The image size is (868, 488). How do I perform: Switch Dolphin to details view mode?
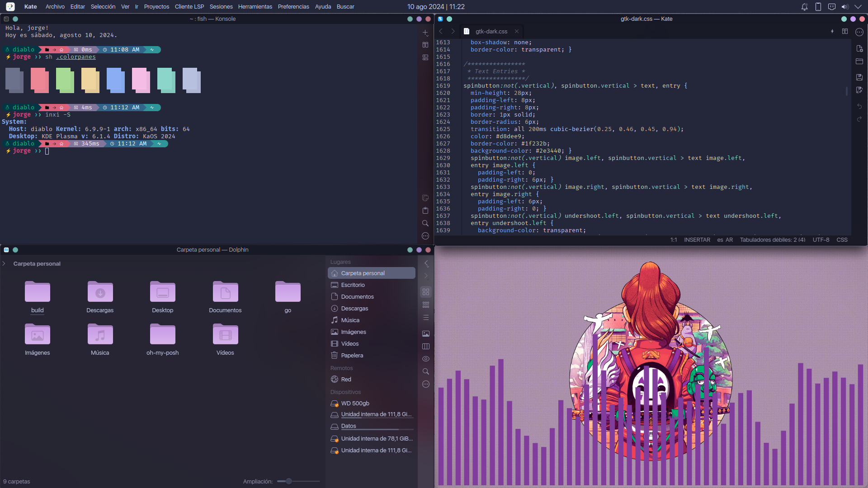(426, 318)
